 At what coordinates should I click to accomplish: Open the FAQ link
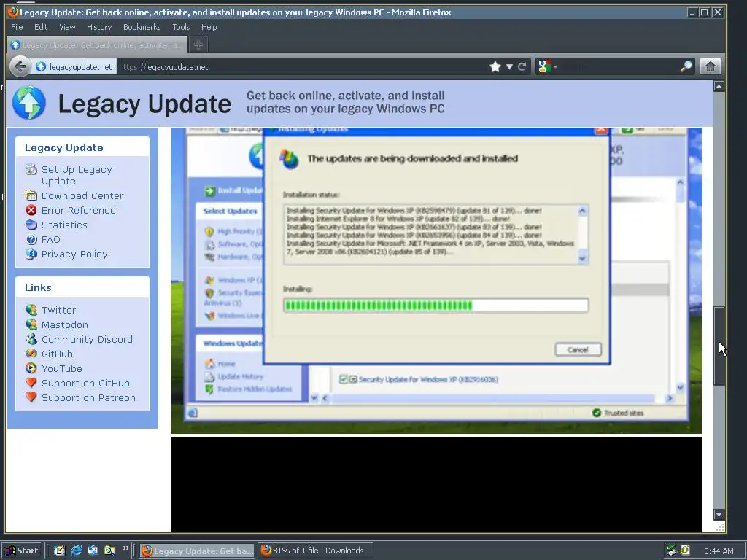coord(51,239)
